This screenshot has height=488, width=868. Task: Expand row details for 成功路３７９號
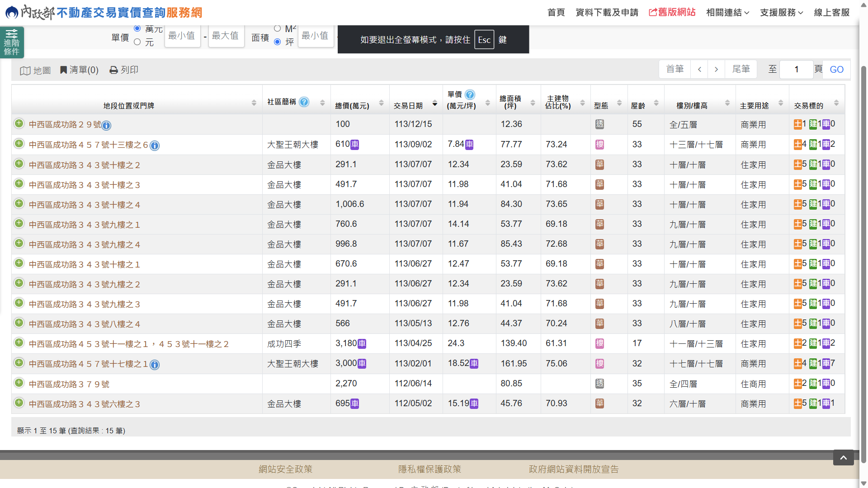coord(19,383)
